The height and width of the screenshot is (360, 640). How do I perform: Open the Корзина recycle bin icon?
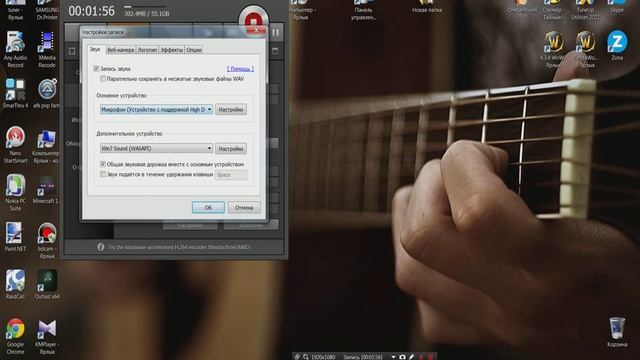(x=617, y=331)
